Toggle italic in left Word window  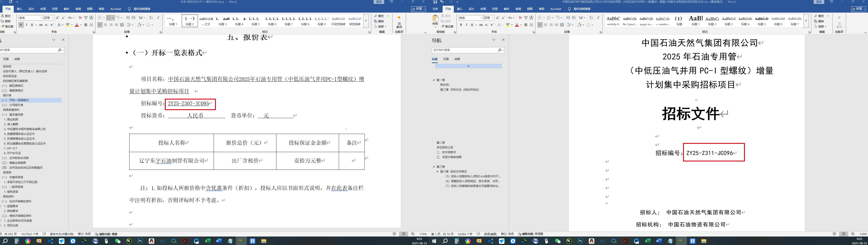[x=26, y=25]
